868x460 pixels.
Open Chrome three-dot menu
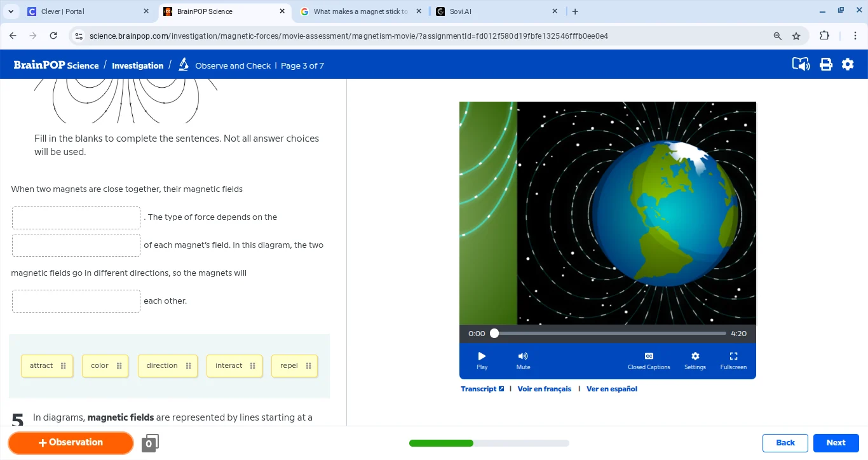point(855,36)
